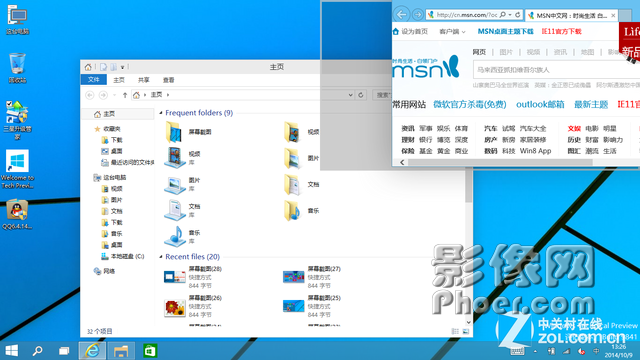This screenshot has height=360, width=640.
Task: Open the 共享 ribbon tab in Explorer
Action: point(144,80)
